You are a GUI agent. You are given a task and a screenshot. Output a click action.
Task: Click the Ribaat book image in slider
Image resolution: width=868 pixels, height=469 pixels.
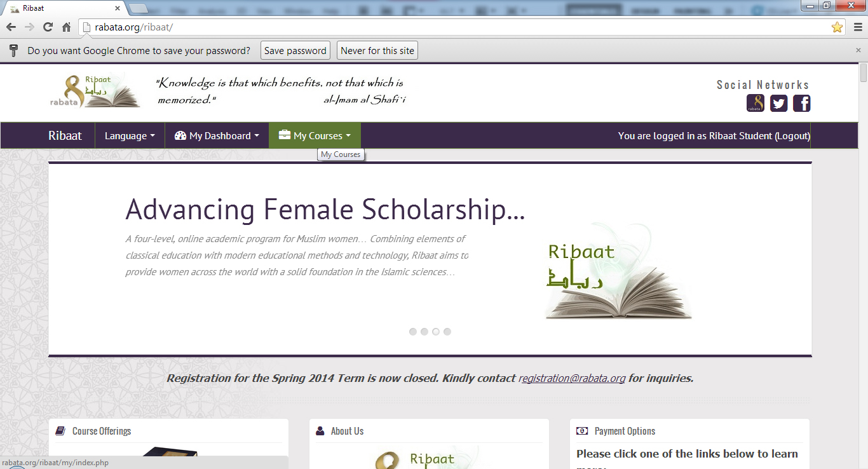[x=618, y=271]
